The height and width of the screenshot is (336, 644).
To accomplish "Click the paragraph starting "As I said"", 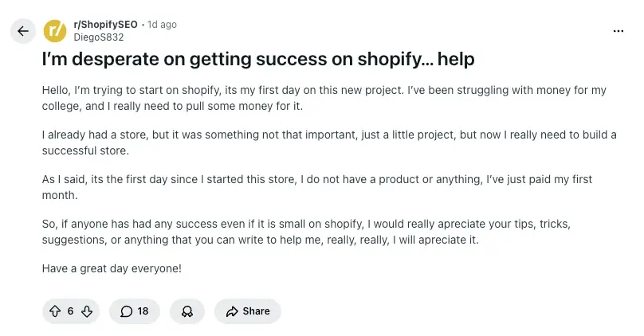I will pyautogui.click(x=317, y=187).
